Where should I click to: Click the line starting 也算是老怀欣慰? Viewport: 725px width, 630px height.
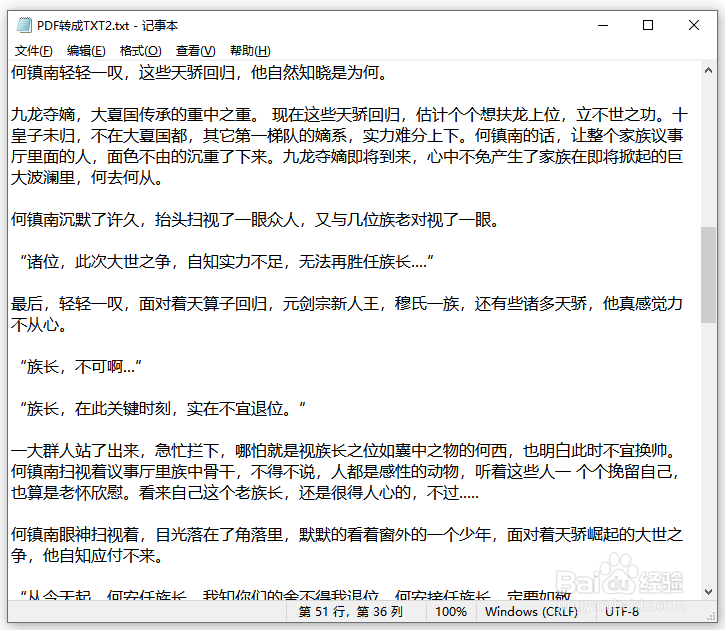(x=245, y=493)
